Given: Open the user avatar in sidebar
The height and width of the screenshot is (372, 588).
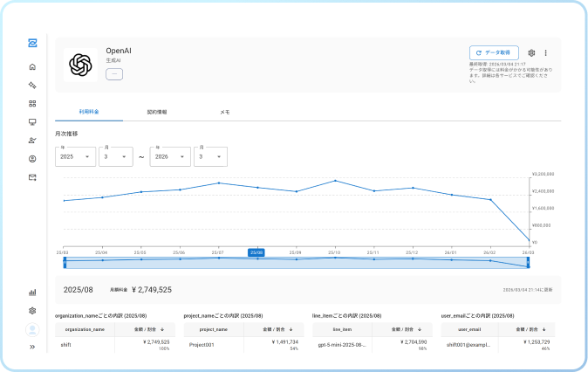Looking at the screenshot, I should pos(32,329).
